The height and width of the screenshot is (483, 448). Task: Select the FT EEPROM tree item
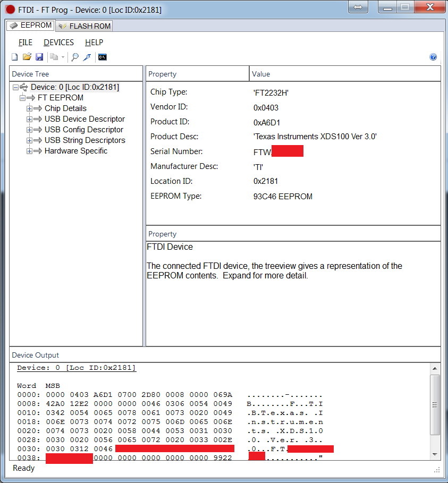point(61,98)
